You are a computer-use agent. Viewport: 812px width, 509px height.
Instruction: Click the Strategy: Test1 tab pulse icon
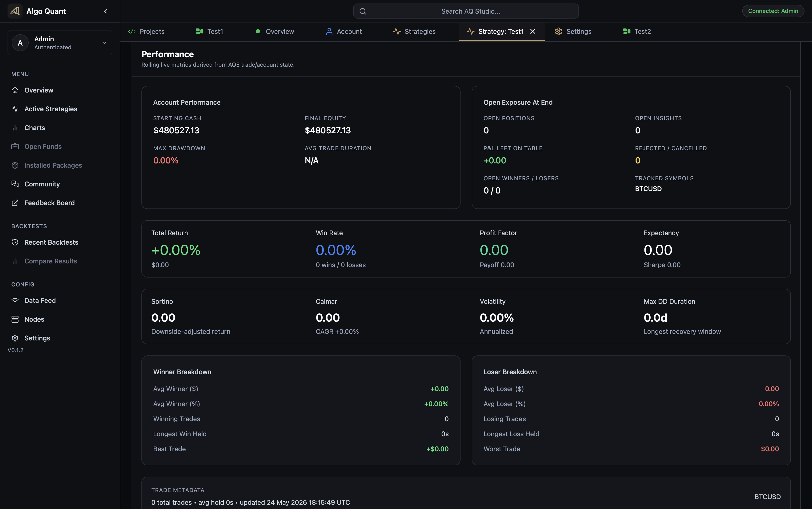(x=471, y=31)
